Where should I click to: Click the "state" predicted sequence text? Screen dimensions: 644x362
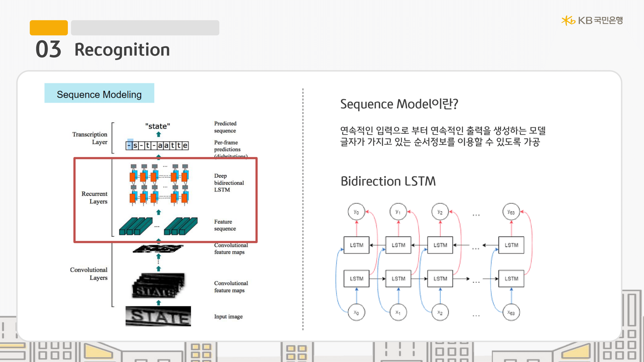click(157, 126)
